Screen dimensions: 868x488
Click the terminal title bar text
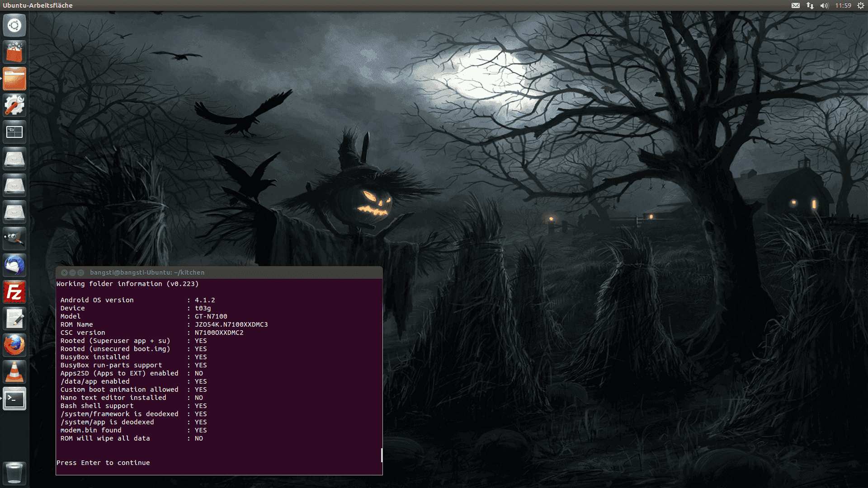147,272
